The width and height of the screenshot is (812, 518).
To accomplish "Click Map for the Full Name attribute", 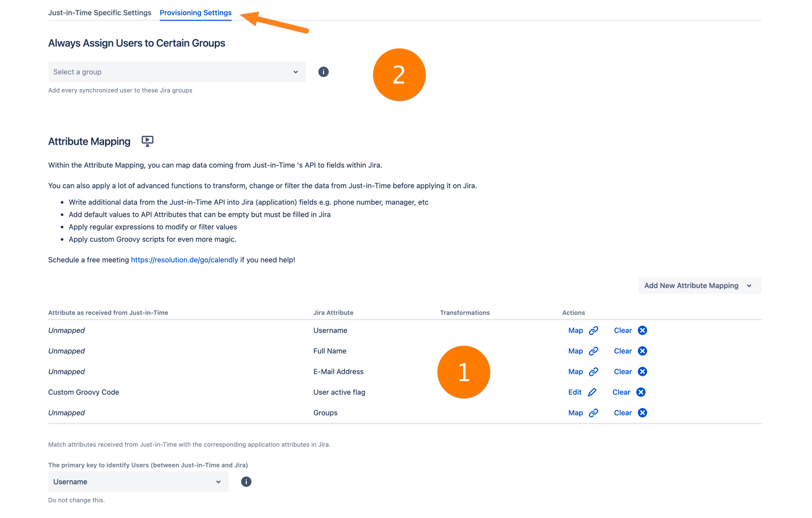I will pos(576,351).
